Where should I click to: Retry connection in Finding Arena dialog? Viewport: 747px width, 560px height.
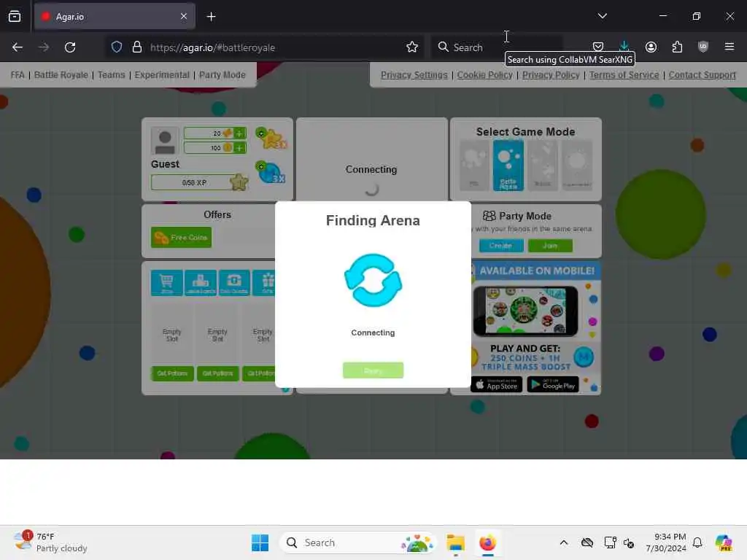tap(373, 370)
